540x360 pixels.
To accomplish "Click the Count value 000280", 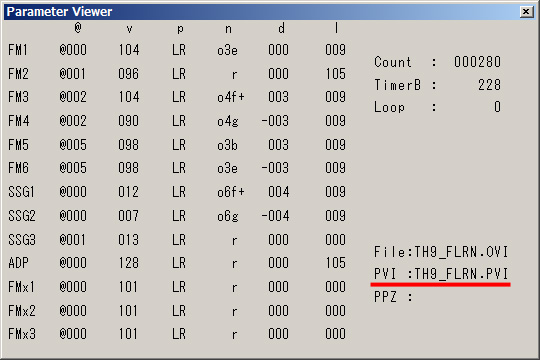I will (477, 62).
